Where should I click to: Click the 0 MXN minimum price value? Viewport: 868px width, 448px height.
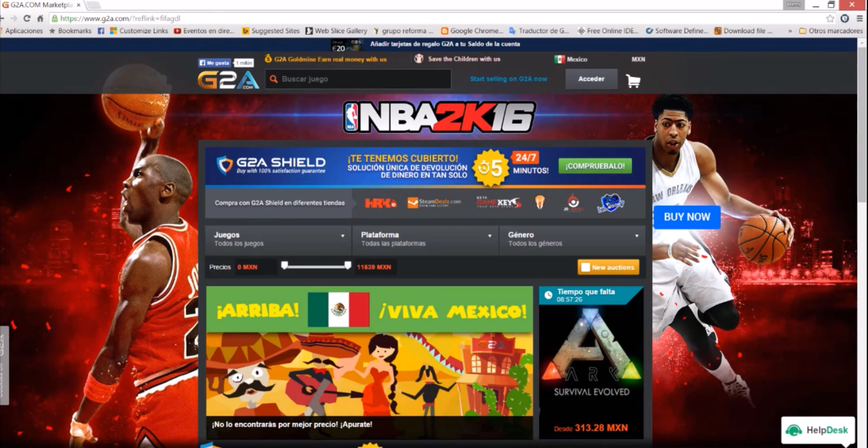(x=247, y=267)
